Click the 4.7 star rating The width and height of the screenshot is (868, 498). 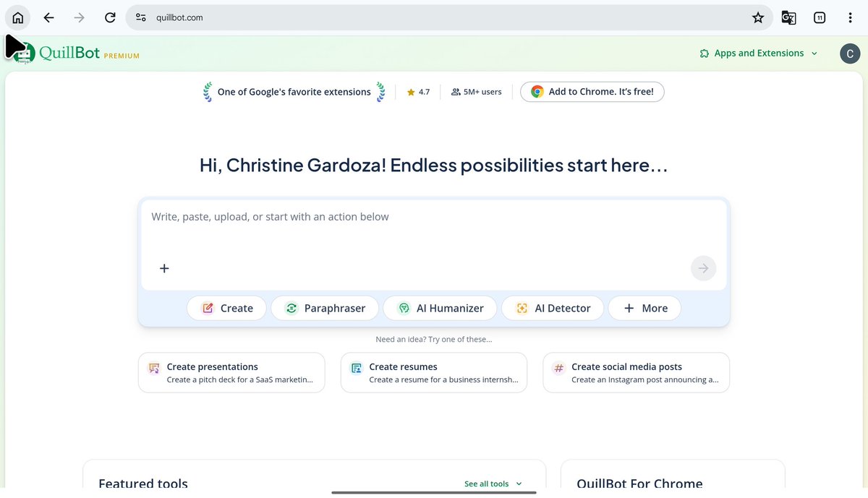[418, 92]
